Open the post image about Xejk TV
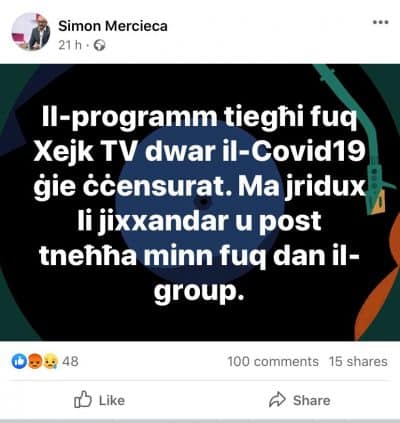400x423 pixels. point(200,202)
